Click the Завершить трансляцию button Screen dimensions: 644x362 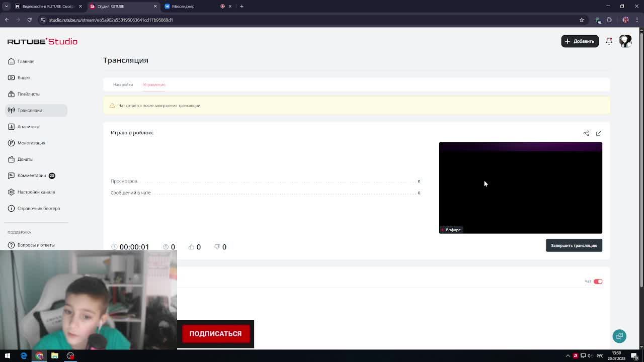pyautogui.click(x=574, y=245)
